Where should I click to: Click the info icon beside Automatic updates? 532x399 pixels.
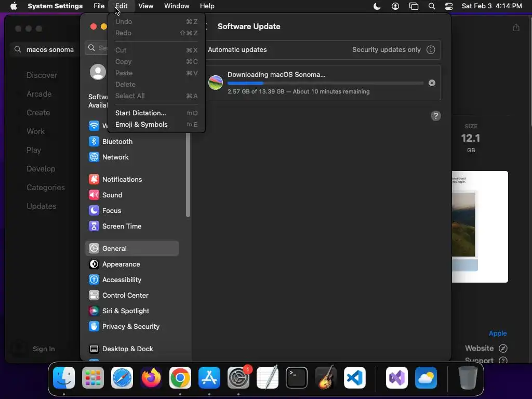tap(431, 50)
